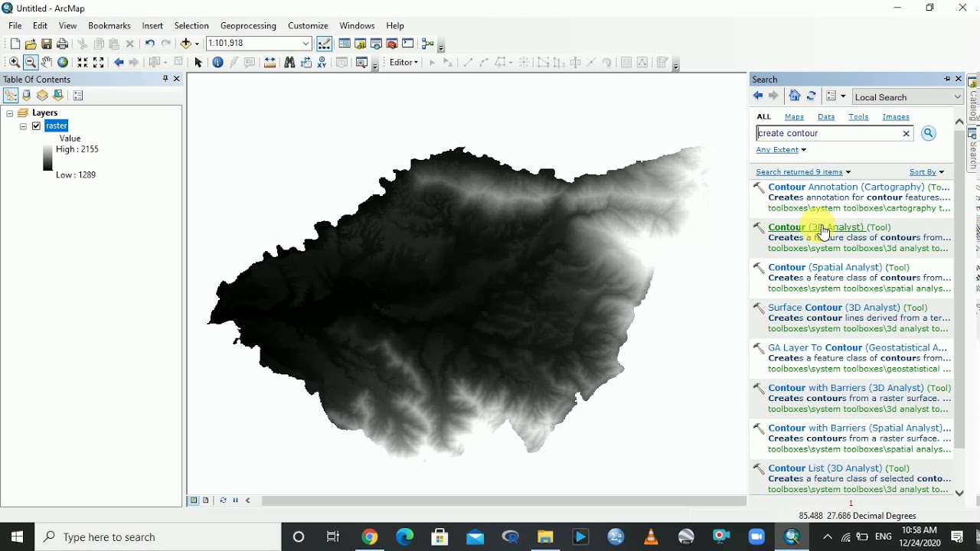Open the Geoprocessing menu
Image resolution: width=980 pixels, height=551 pixels.
tap(249, 25)
